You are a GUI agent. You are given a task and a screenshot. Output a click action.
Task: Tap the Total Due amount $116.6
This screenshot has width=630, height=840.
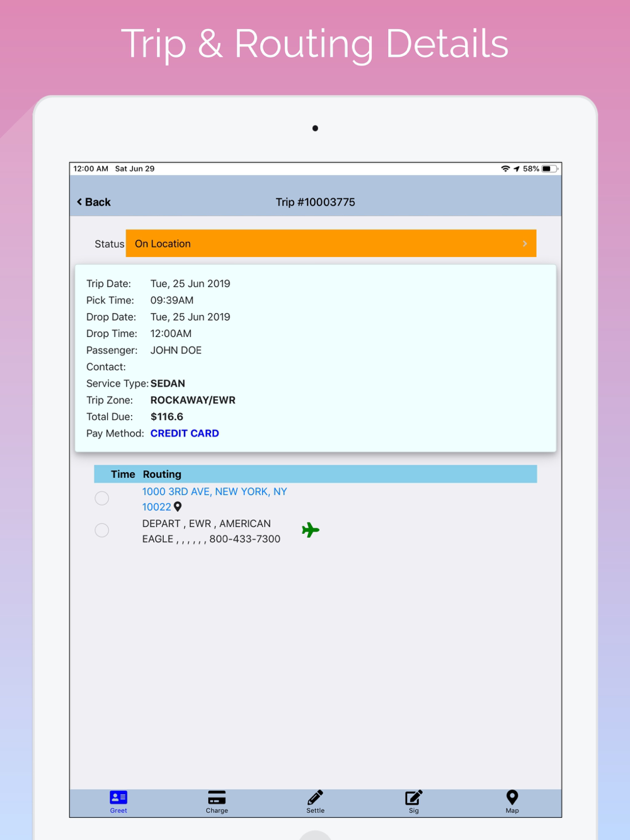[167, 417]
